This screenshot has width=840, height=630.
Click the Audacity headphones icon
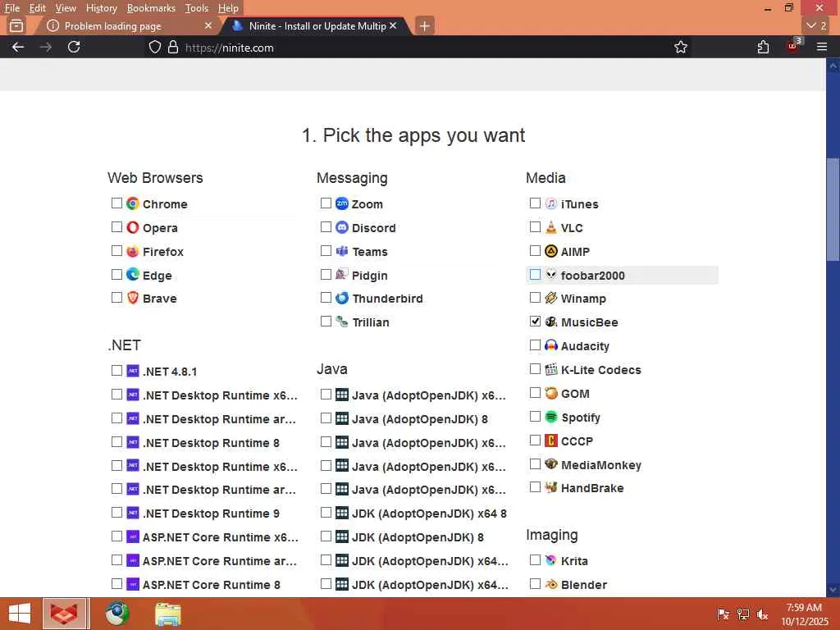(550, 345)
